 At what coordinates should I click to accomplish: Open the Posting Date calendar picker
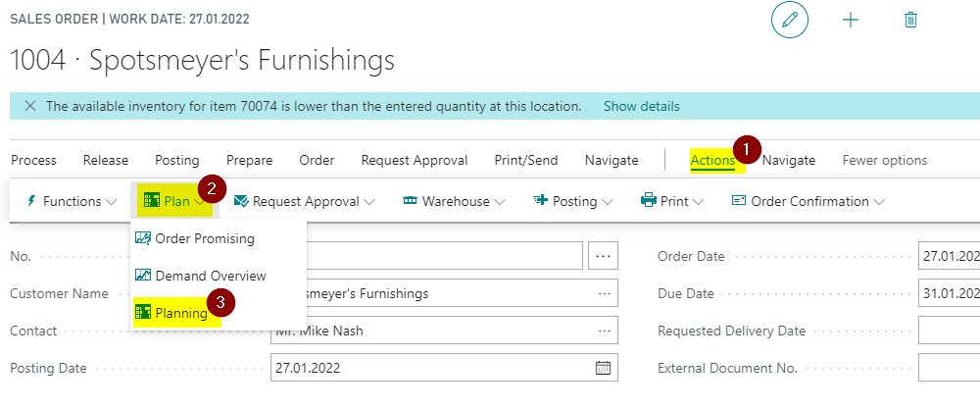coord(603,368)
